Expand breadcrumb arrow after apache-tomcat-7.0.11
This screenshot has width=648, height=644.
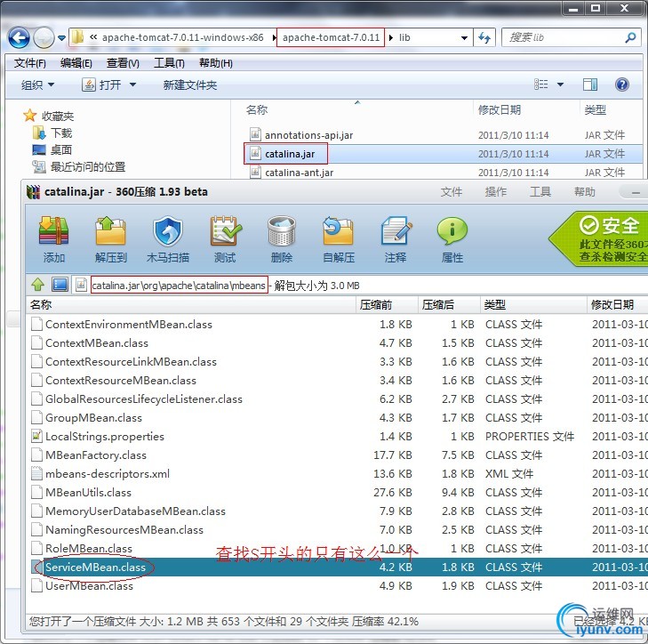point(391,38)
